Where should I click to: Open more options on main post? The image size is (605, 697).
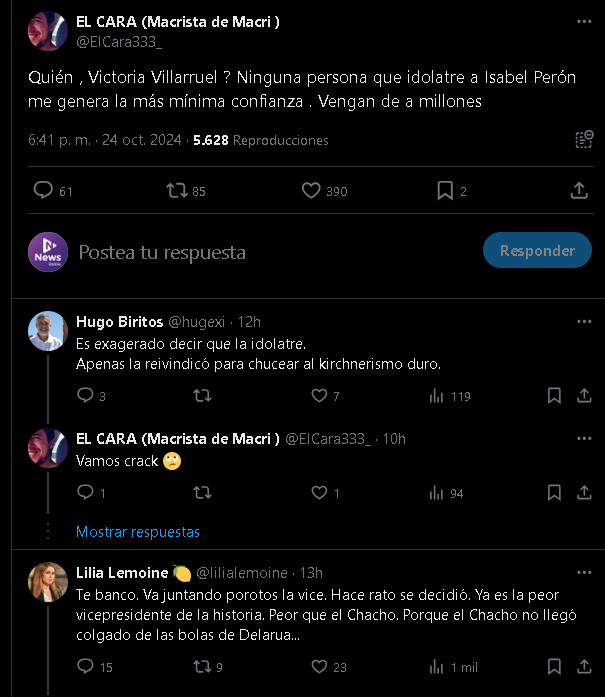584,22
